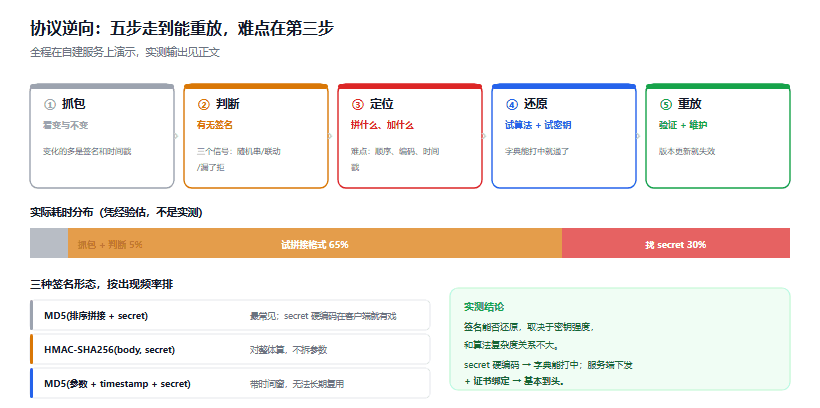Image resolution: width=820 pixels, height=408 pixels.
Task: Click the description text in the 重放 card
Action: coord(687,152)
